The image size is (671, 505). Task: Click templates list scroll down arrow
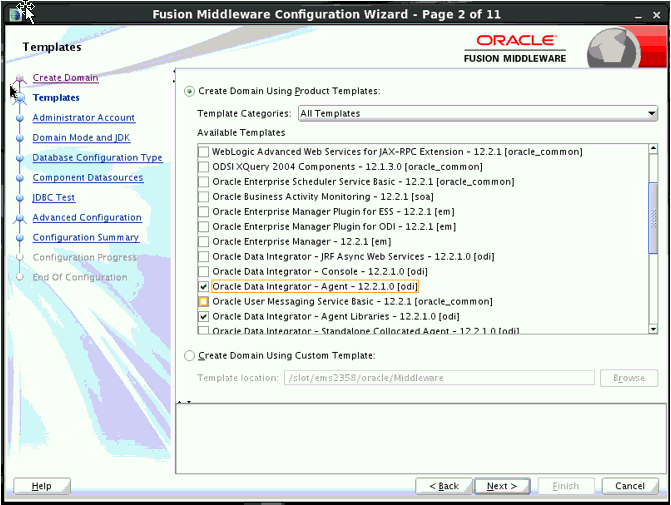[x=653, y=329]
